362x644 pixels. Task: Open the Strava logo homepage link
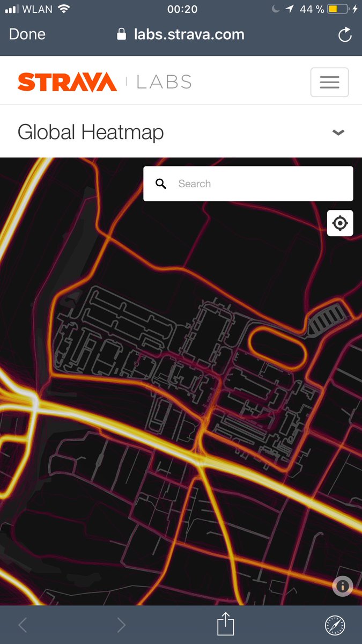click(68, 82)
